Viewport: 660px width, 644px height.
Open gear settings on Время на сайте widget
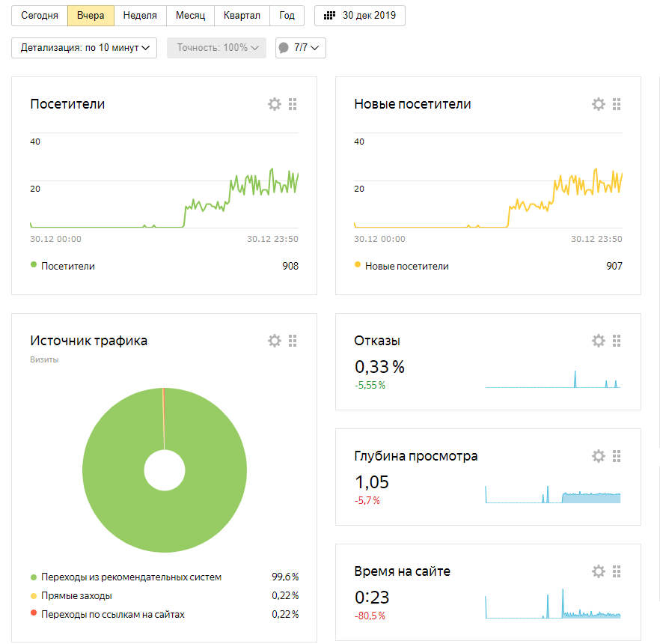[x=599, y=571]
